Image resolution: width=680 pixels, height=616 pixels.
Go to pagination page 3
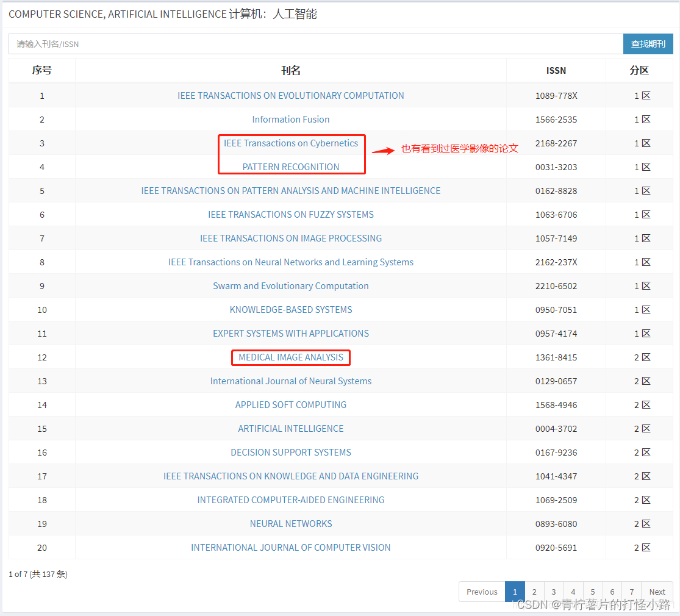click(554, 592)
